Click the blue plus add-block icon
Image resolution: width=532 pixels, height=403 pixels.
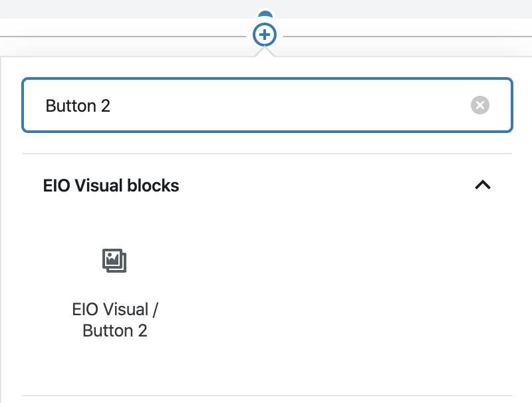[264, 35]
